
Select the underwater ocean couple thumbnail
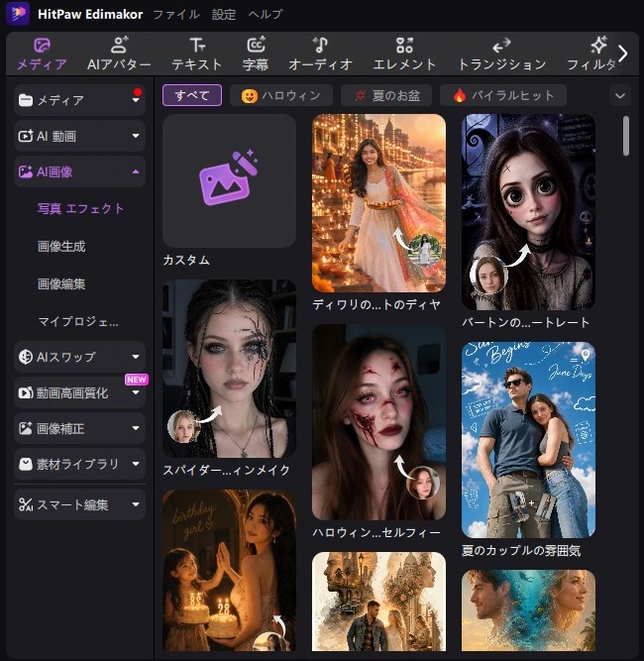[x=528, y=610]
